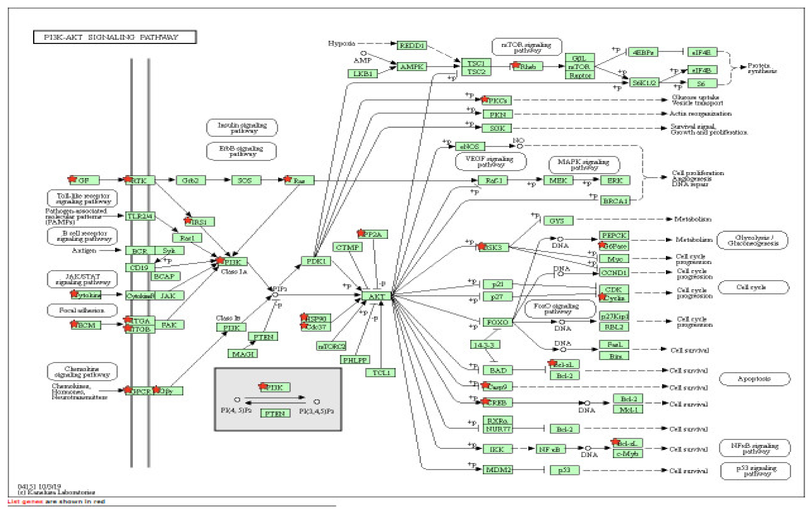Click the red star on HSP90 node
This screenshot has height=514, width=812.
tap(304, 317)
